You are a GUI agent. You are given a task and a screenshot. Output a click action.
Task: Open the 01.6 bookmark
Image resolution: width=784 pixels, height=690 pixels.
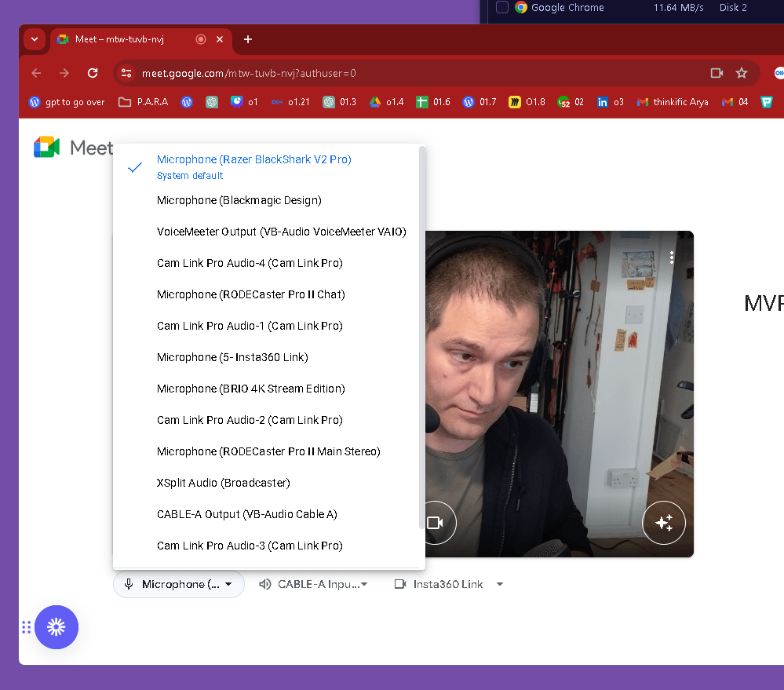(433, 103)
